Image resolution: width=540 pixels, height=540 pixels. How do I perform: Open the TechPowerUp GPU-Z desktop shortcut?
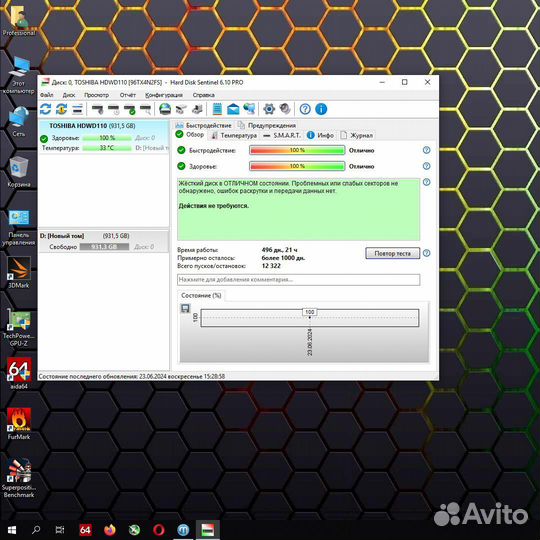[x=19, y=327]
